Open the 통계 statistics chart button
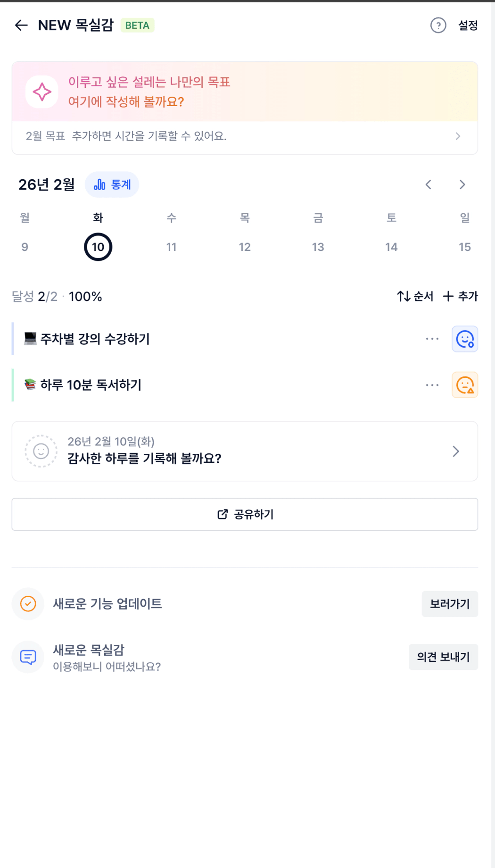 [112, 184]
